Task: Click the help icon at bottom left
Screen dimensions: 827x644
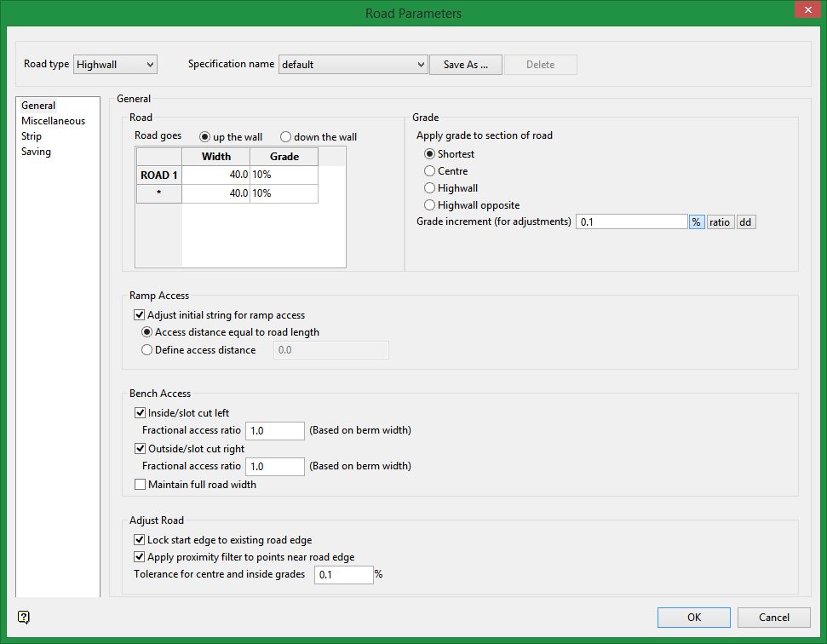Action: click(24, 618)
